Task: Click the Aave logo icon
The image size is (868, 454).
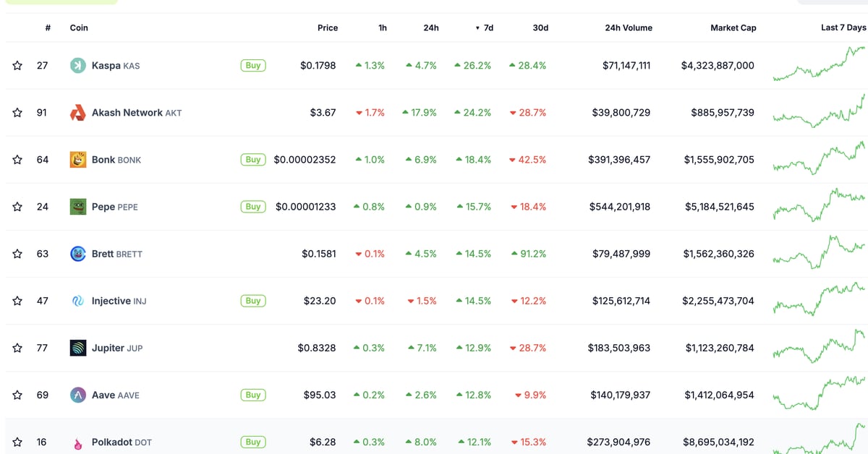Action: point(78,395)
